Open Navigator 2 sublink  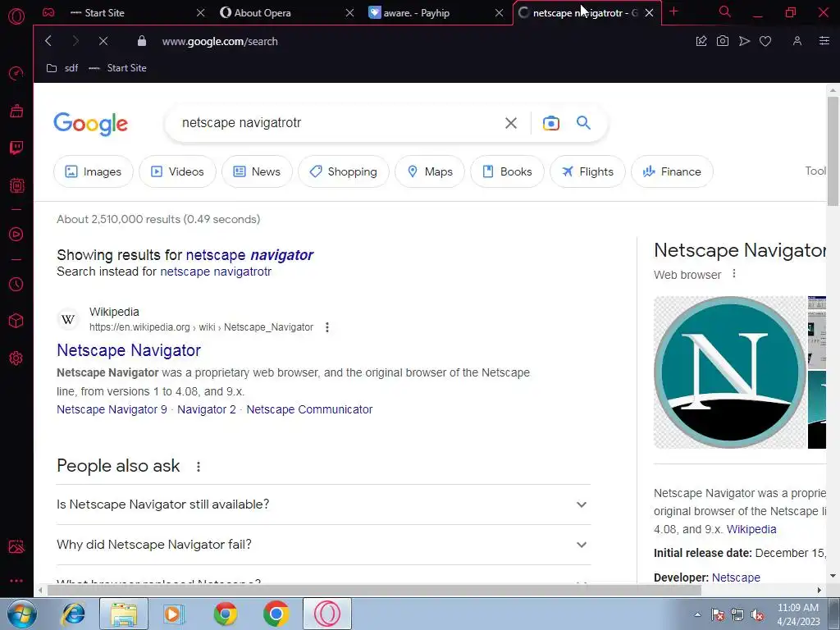tap(206, 409)
